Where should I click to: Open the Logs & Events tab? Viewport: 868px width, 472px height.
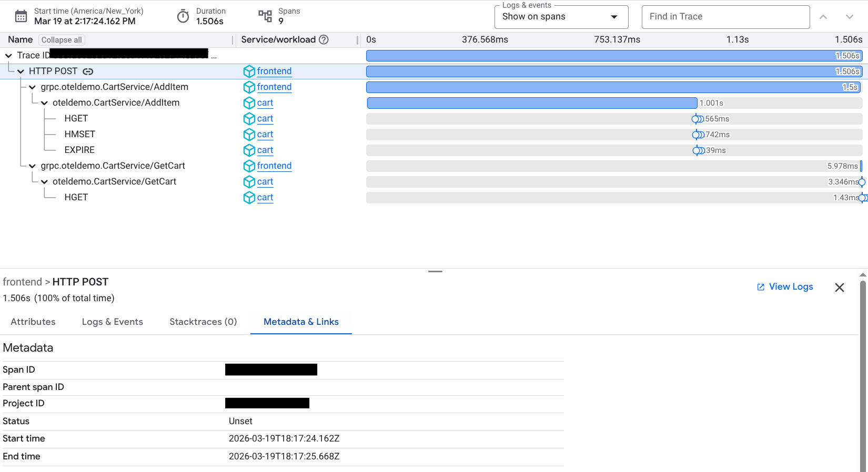click(113, 322)
